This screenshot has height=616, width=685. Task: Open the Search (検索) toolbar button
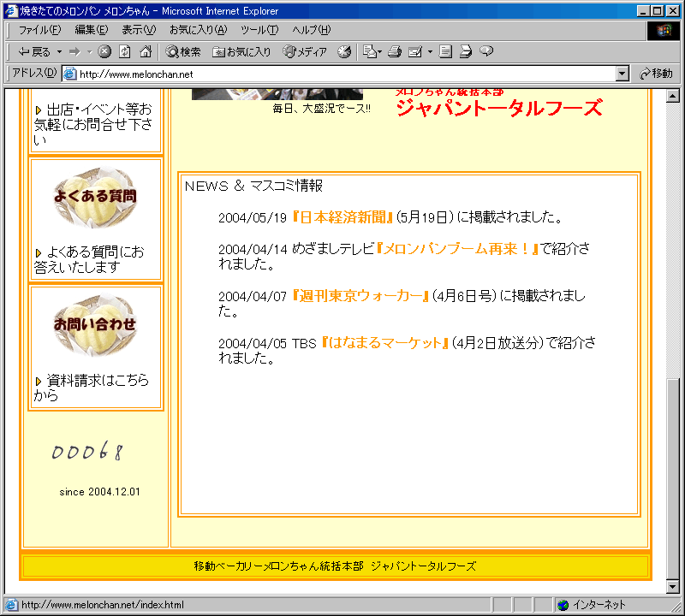(x=183, y=52)
